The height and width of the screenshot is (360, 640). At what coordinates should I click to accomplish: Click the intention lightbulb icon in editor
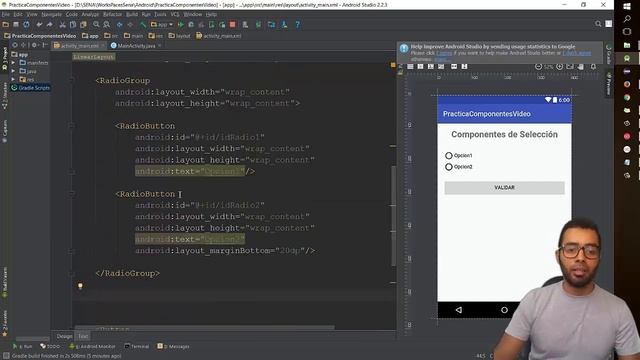[x=80, y=286]
